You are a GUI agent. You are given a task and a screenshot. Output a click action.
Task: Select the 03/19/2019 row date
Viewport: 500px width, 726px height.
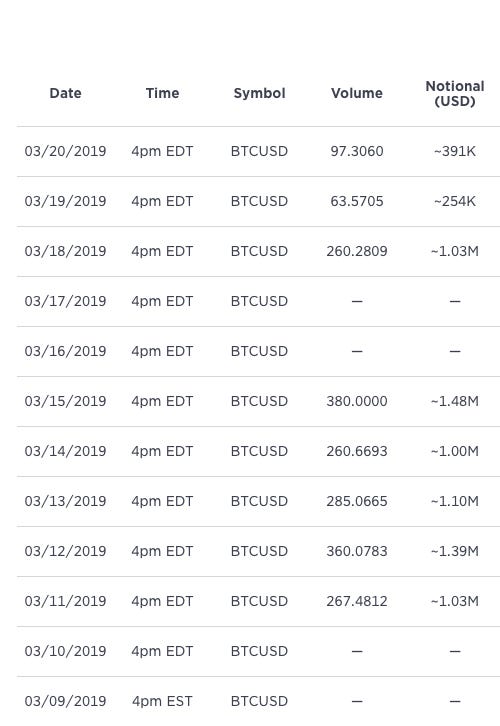point(65,201)
